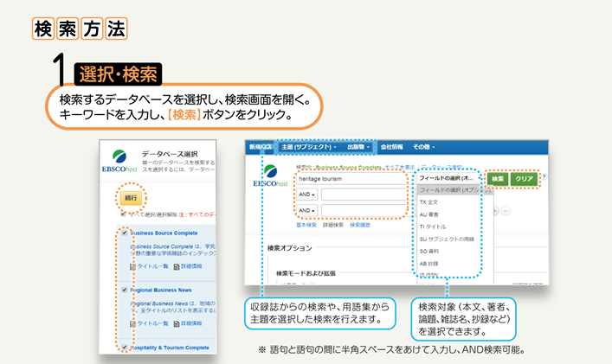The width and height of the screenshot is (612, 364).
Task: Expand the 出版物 menu
Action: click(358, 147)
